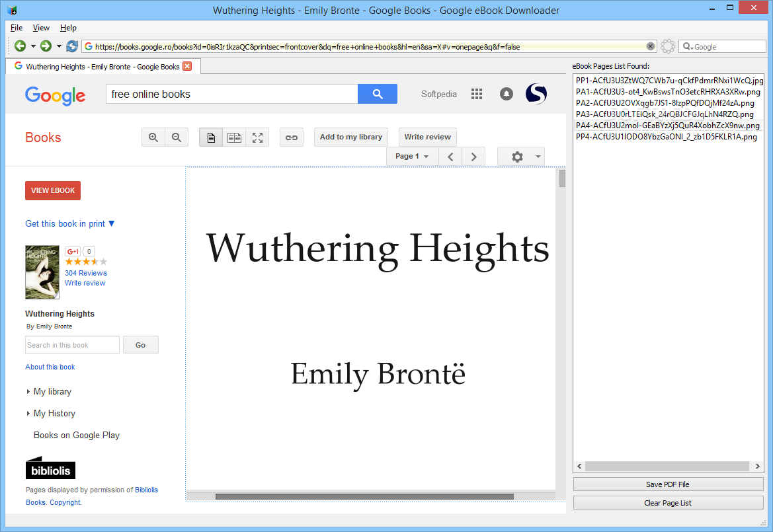This screenshot has height=532, width=773.
Task: Select the PP4-ACfU3U1IODO8 png entry
Action: click(669, 136)
